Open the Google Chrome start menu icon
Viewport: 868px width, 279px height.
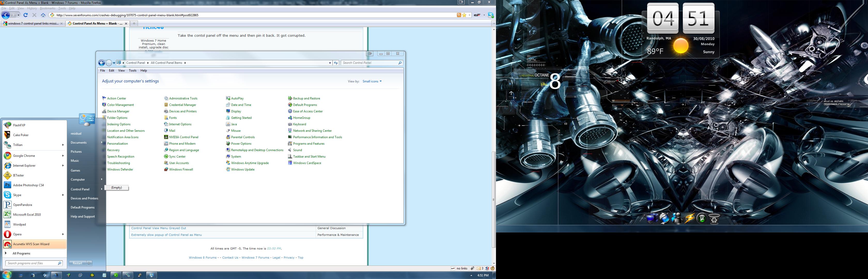tap(7, 156)
